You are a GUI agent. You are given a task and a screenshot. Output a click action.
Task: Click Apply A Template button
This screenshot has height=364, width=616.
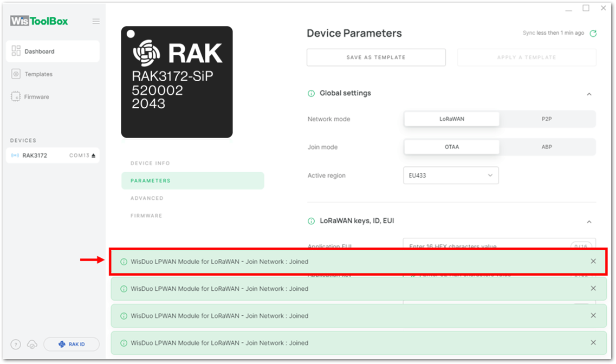click(x=527, y=57)
